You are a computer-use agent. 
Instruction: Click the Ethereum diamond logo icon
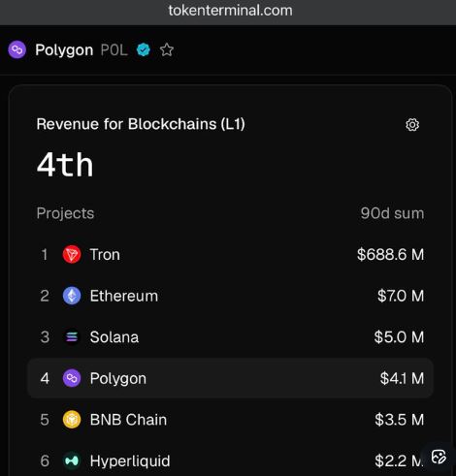[x=72, y=296]
